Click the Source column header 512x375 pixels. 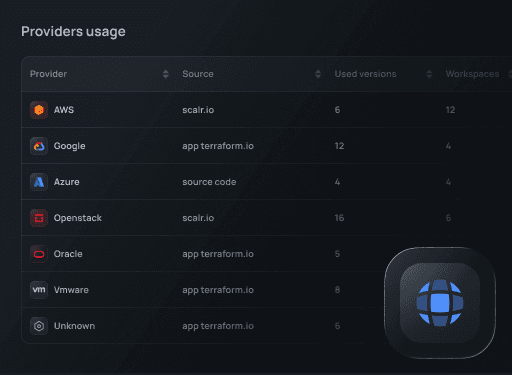pos(198,74)
